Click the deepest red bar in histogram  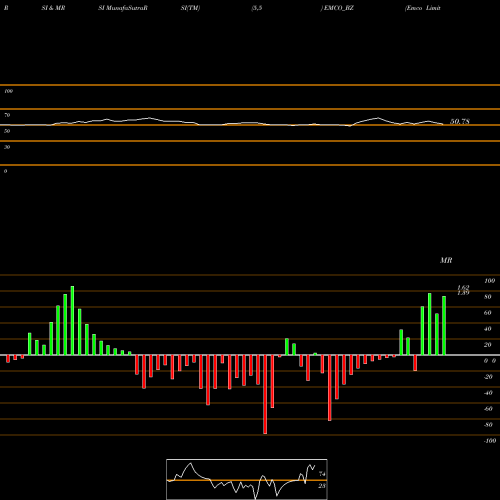tap(265, 394)
